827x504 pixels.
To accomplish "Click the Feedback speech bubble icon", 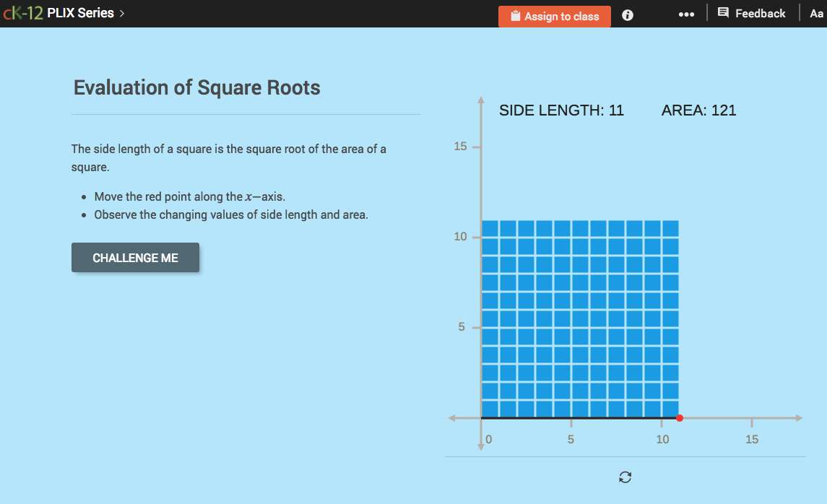I will pos(723,12).
